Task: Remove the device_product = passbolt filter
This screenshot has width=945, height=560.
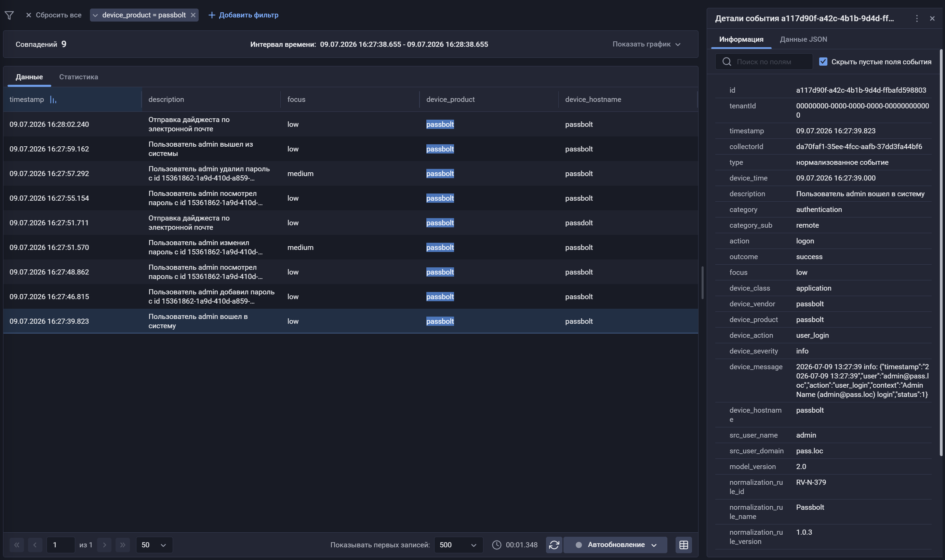Action: 193,15
